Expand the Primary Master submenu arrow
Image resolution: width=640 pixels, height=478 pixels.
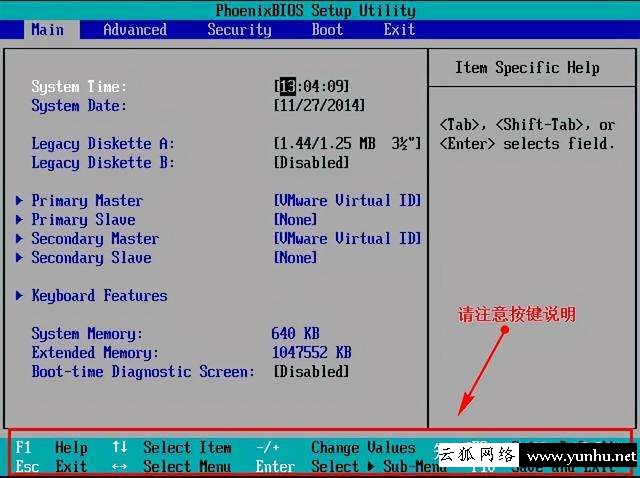click(19, 200)
